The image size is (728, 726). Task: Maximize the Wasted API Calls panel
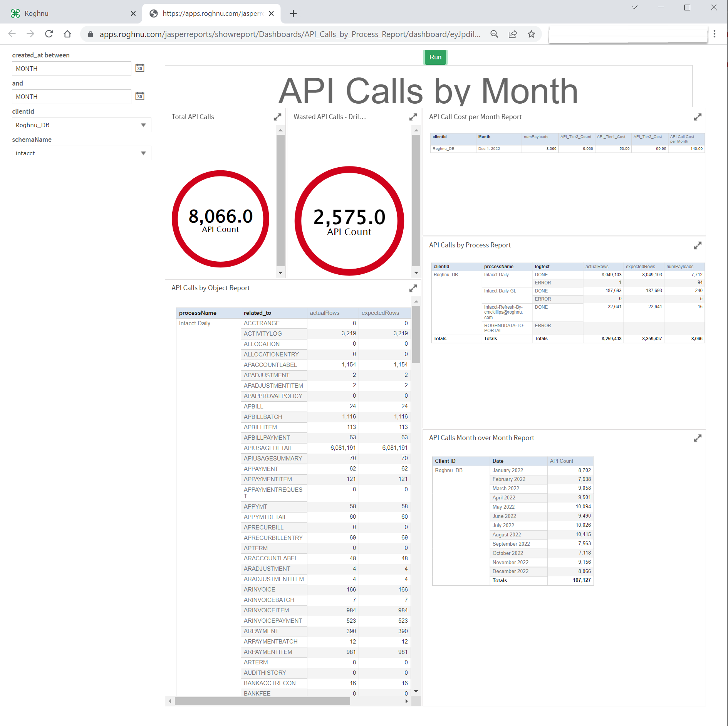[x=413, y=117]
